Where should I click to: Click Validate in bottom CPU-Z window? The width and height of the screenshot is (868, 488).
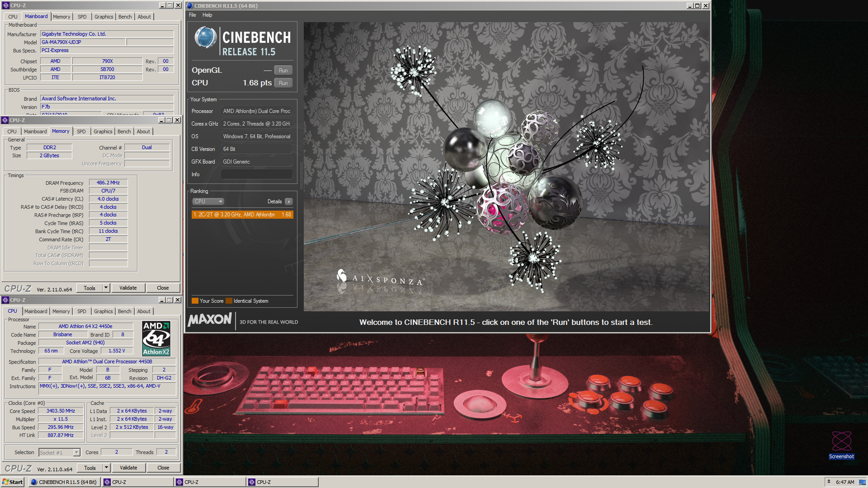tap(128, 468)
